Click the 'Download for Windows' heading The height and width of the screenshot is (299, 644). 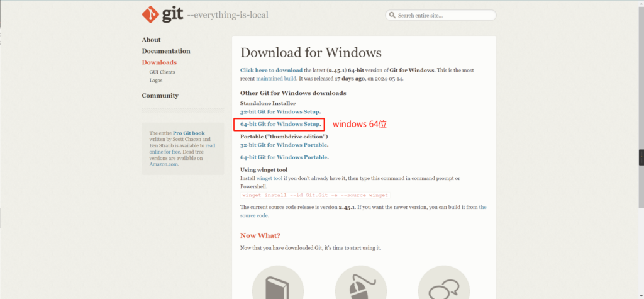pyautogui.click(x=311, y=53)
